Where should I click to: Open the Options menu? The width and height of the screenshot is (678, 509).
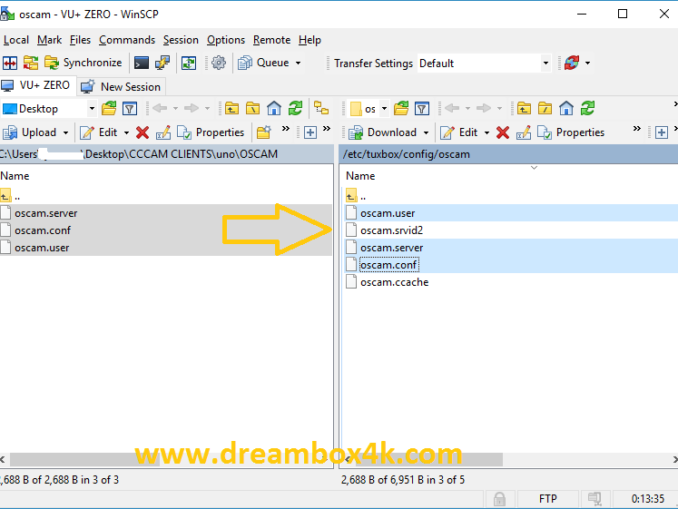(x=226, y=40)
